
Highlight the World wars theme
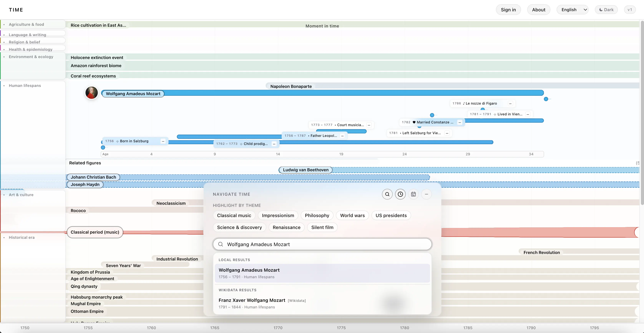(352, 215)
